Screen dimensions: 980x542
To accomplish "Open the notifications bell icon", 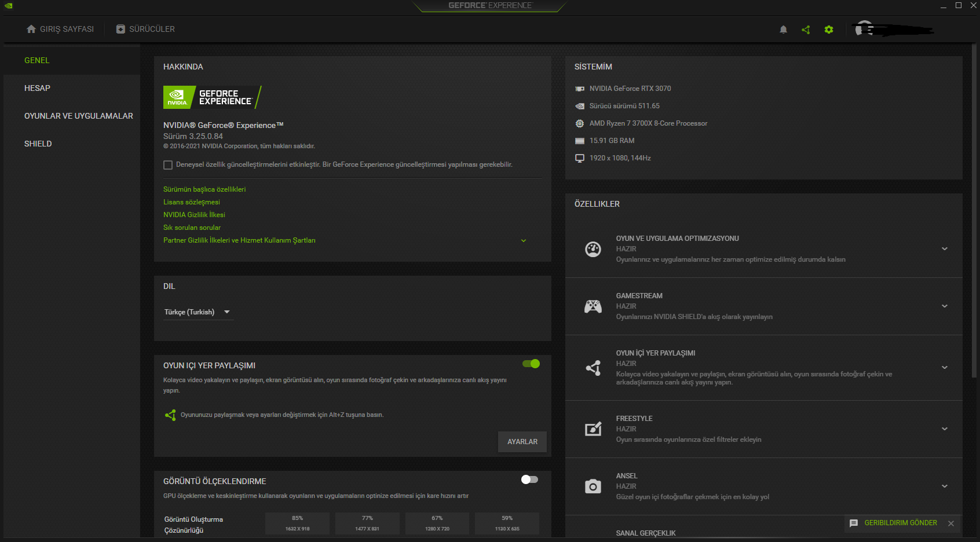I will (x=783, y=30).
